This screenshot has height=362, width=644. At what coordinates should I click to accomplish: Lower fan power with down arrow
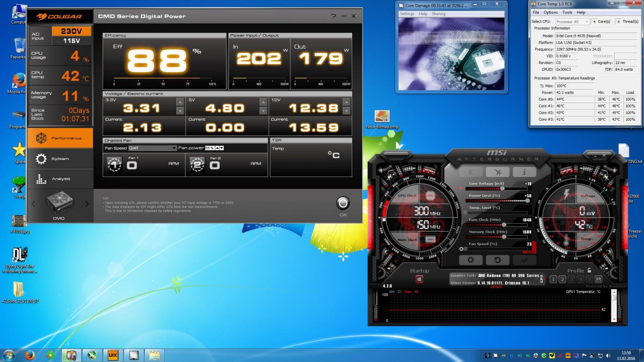point(222,148)
